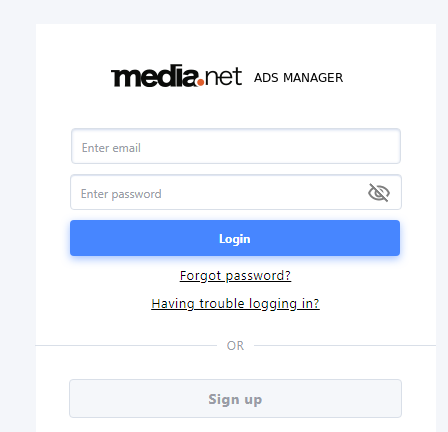Click the ADS MANAGER label beside the logo
448x432 pixels.
tap(298, 78)
